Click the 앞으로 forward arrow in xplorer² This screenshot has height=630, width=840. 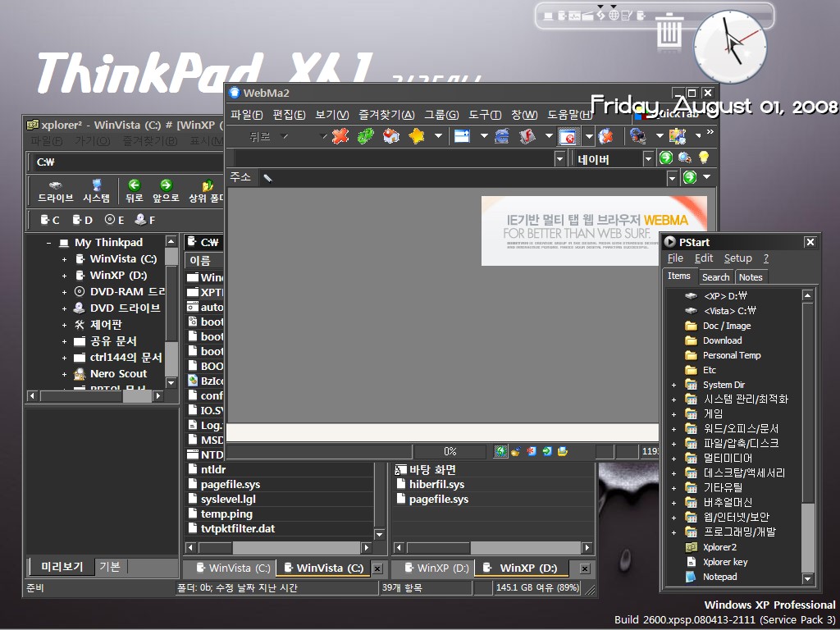[x=166, y=191]
